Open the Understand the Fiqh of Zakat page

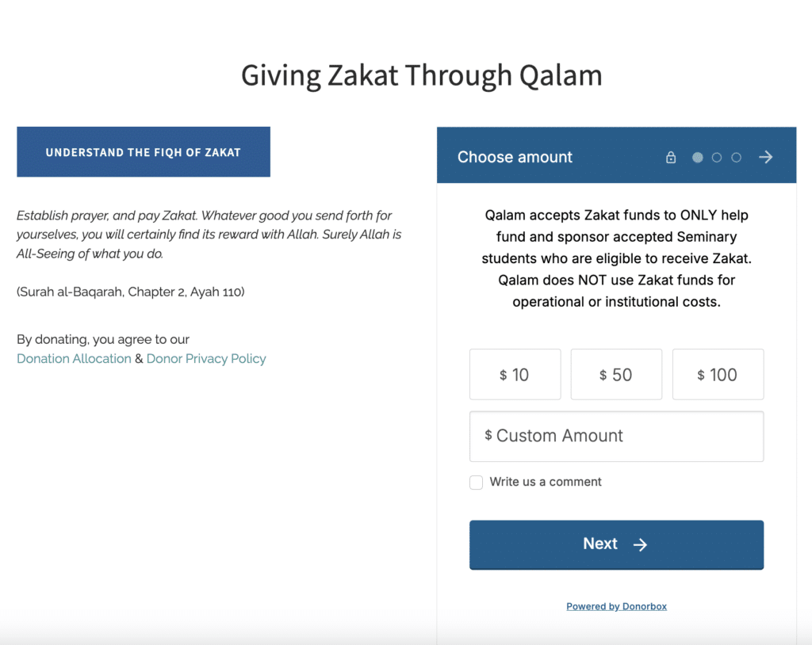144,151
